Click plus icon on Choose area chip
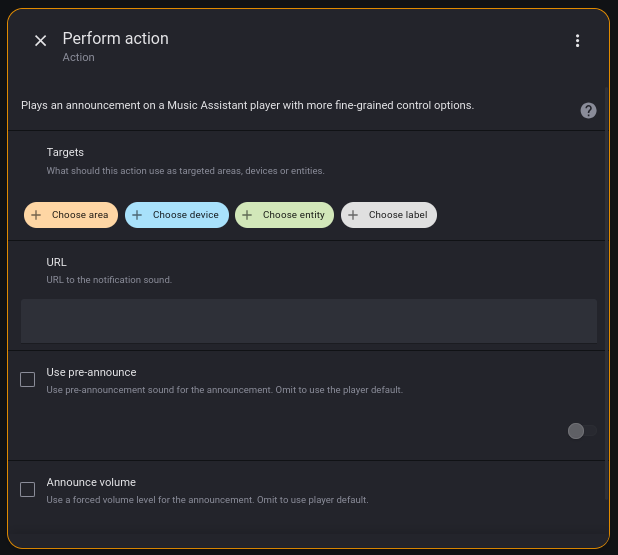618x555 pixels. click(x=37, y=215)
